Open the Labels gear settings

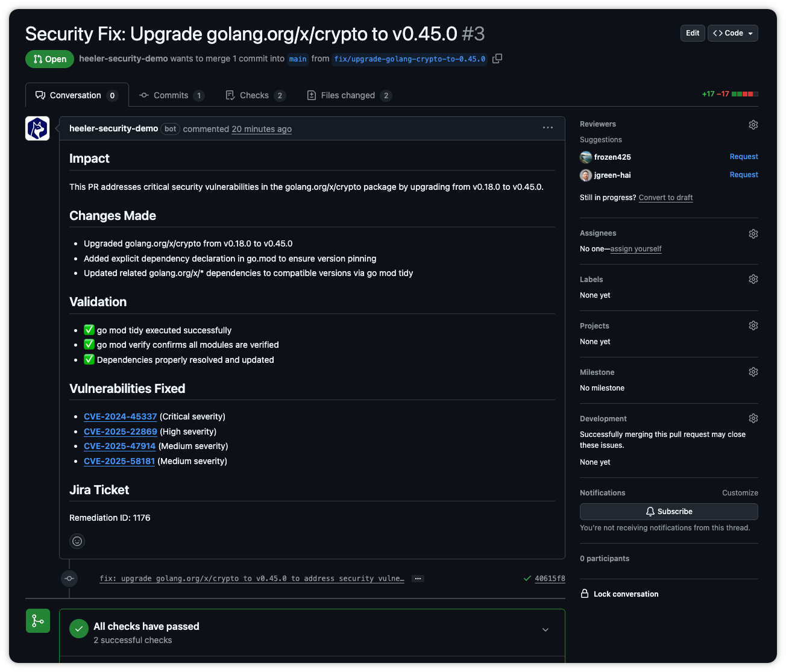(753, 279)
